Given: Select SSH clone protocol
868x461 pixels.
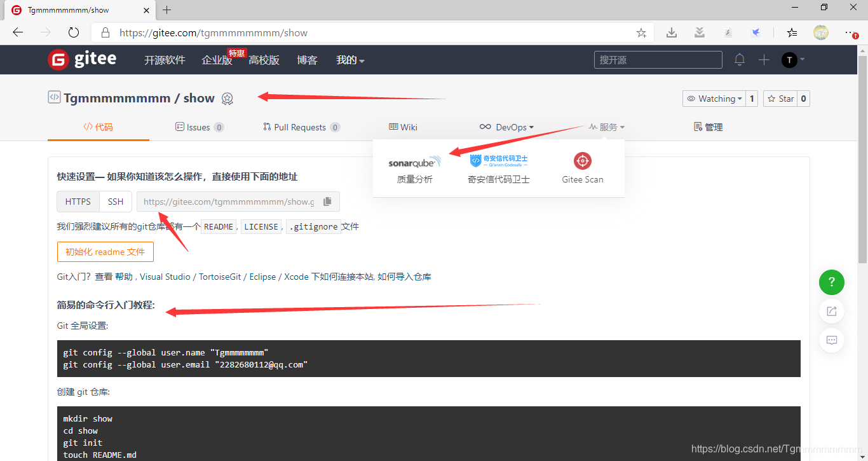Looking at the screenshot, I should [116, 202].
